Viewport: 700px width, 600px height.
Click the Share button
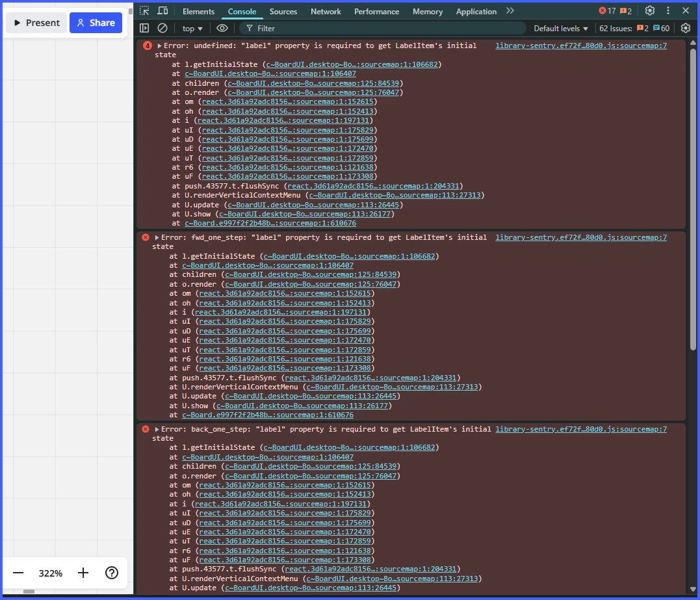(96, 23)
